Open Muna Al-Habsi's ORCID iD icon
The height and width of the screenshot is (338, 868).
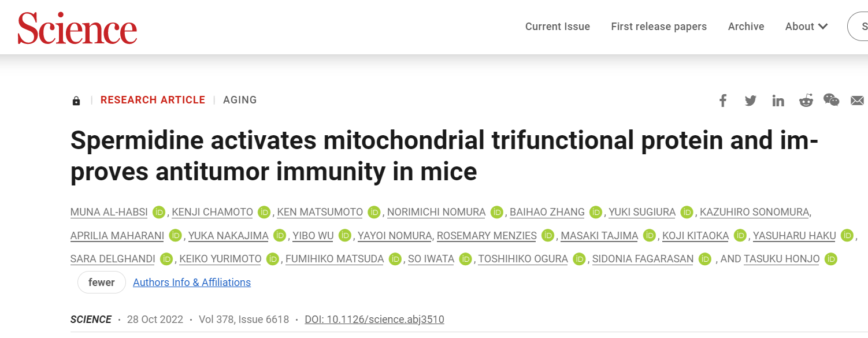(159, 212)
